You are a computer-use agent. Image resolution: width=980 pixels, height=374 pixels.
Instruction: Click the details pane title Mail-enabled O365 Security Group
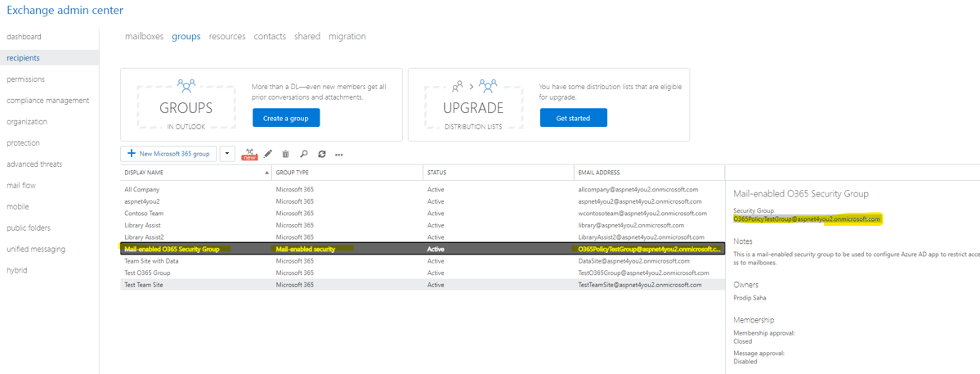[x=801, y=194]
